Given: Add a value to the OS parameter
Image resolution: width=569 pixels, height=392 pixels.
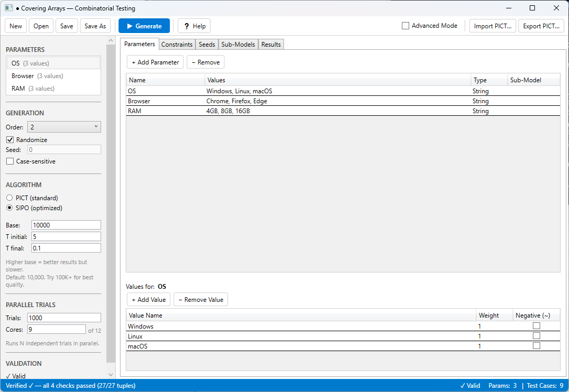Looking at the screenshot, I should click(148, 299).
